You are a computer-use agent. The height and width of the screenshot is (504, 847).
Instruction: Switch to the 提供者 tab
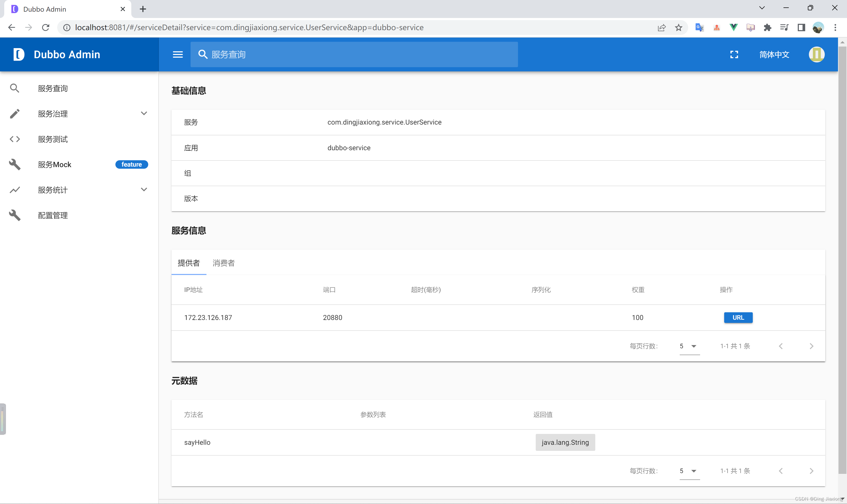189,263
